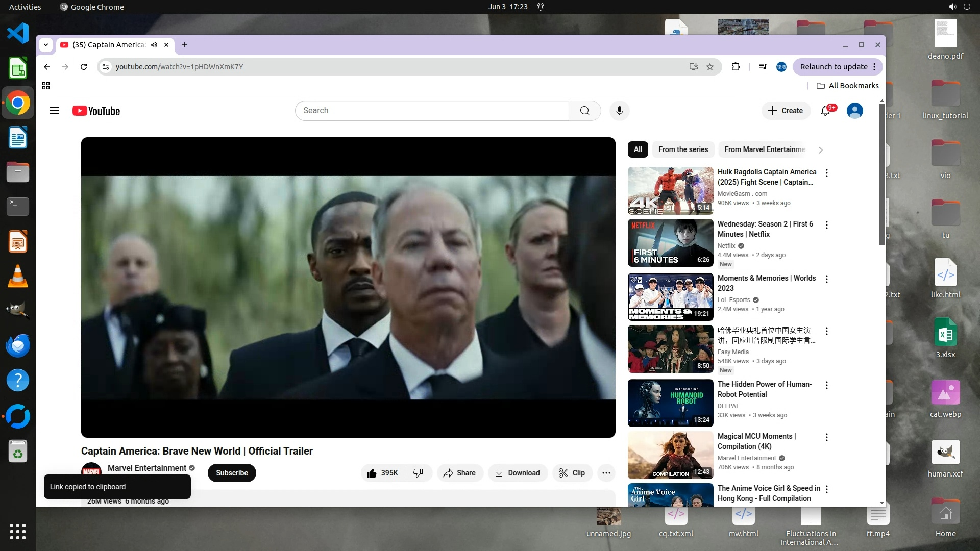This screenshot has height=551, width=980.
Task: Open more actions ellipsis beside Clip
Action: pos(606,473)
